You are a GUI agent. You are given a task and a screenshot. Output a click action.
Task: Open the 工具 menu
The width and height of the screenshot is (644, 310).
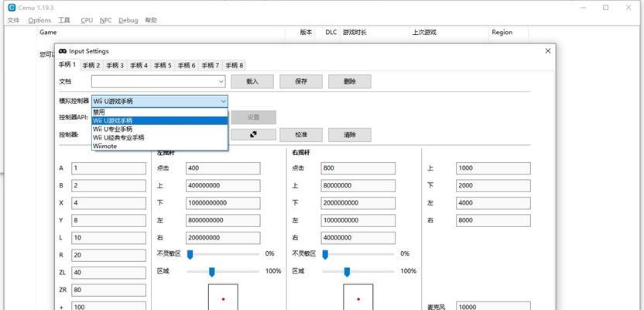click(x=64, y=20)
